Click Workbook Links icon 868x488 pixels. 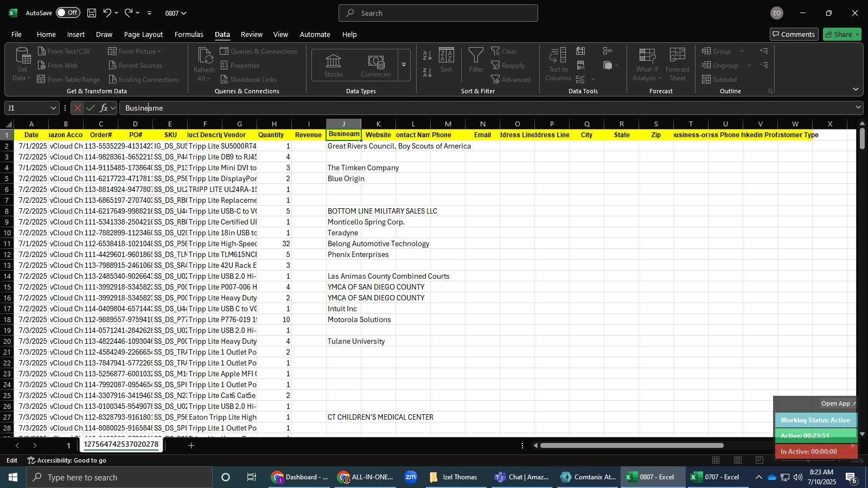pyautogui.click(x=224, y=79)
